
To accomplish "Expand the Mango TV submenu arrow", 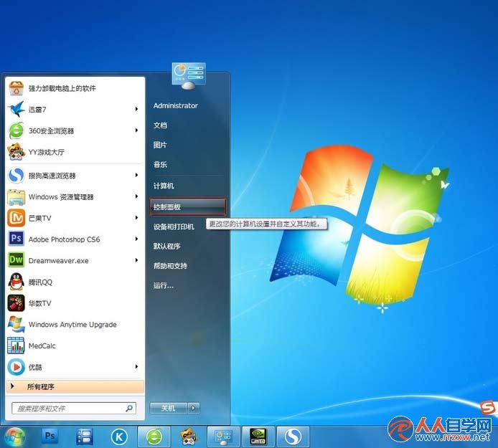I will coord(136,218).
